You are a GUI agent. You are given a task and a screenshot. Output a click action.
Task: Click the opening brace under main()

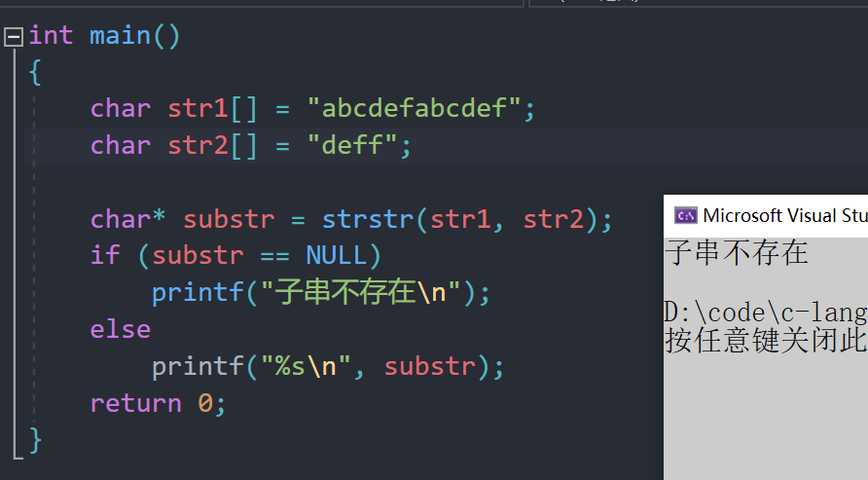(x=35, y=72)
